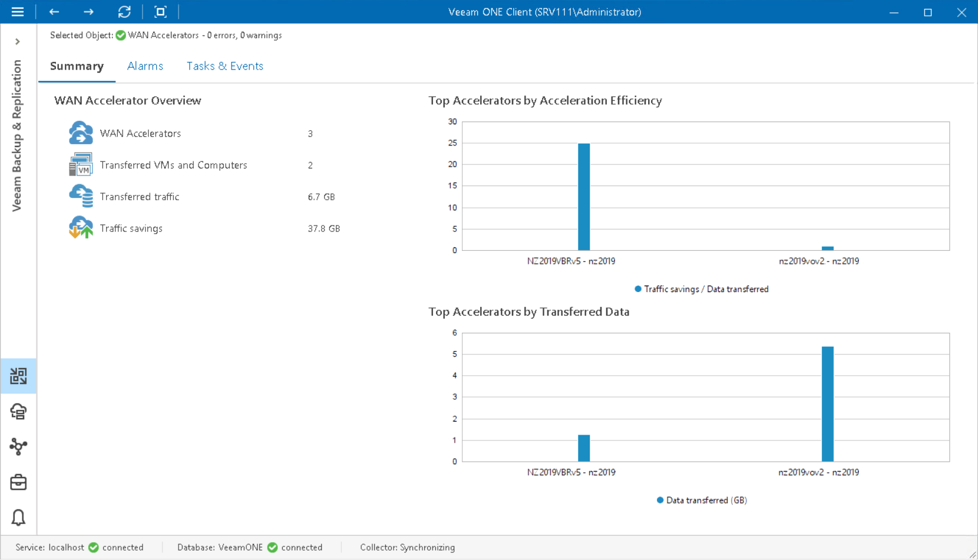The width and height of the screenshot is (978, 560).
Task: Go forward with the right arrow
Action: tap(88, 12)
